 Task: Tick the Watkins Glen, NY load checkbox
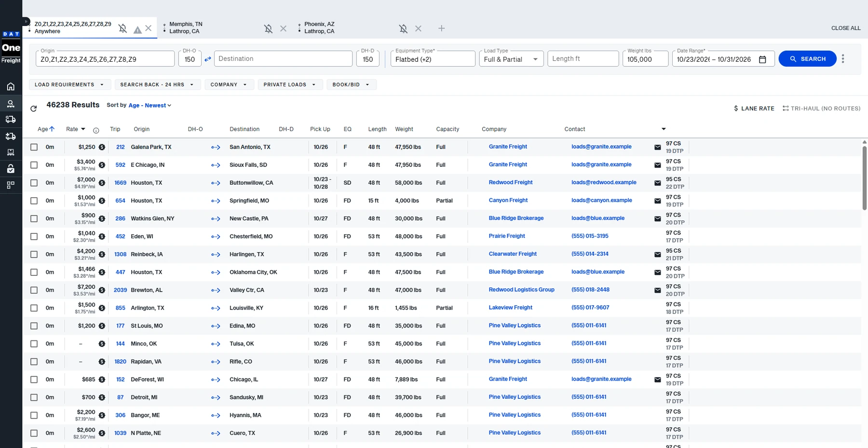click(34, 218)
